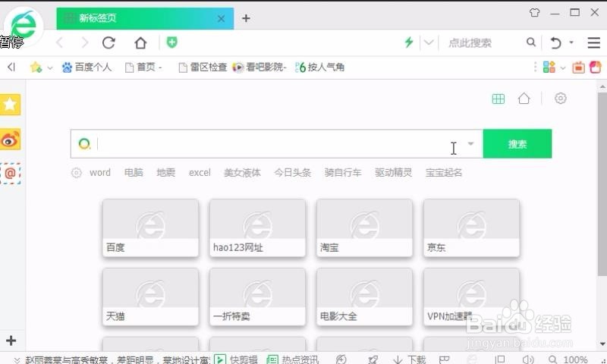
Task: Click the red extension icon at bar end
Action: 596,67
